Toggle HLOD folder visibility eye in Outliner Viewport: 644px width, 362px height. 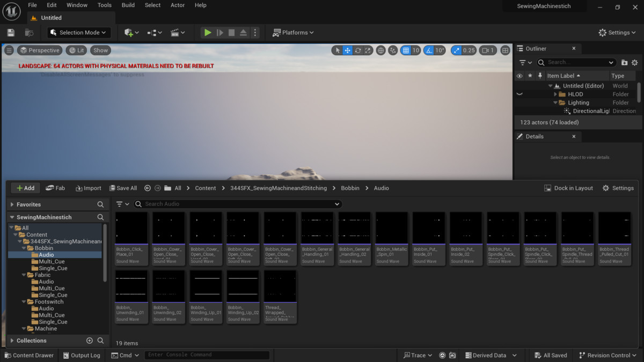(519, 94)
